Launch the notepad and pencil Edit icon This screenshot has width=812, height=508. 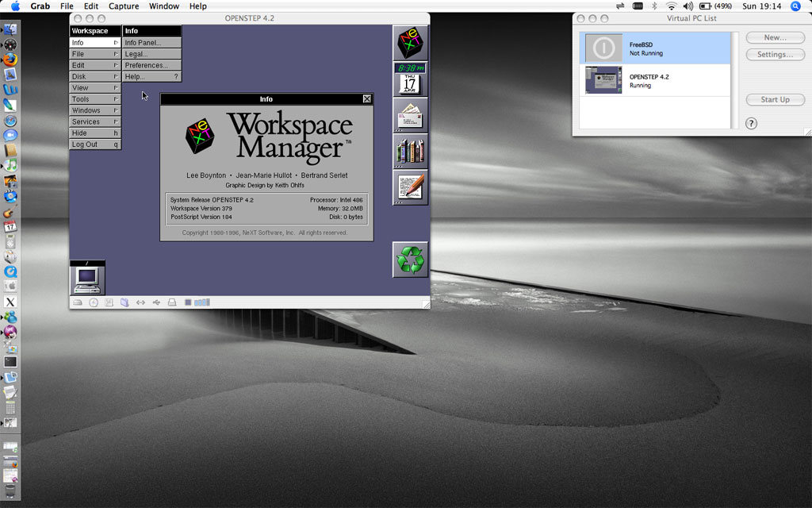click(410, 187)
